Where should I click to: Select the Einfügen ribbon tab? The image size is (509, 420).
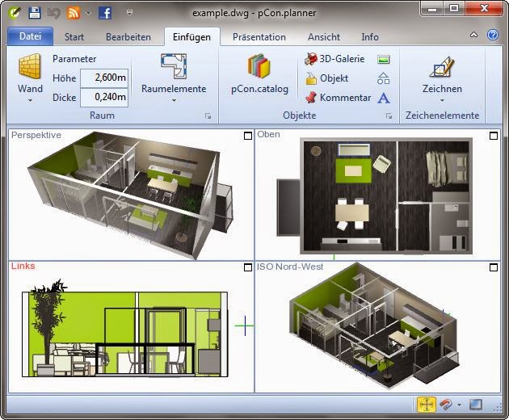click(191, 37)
